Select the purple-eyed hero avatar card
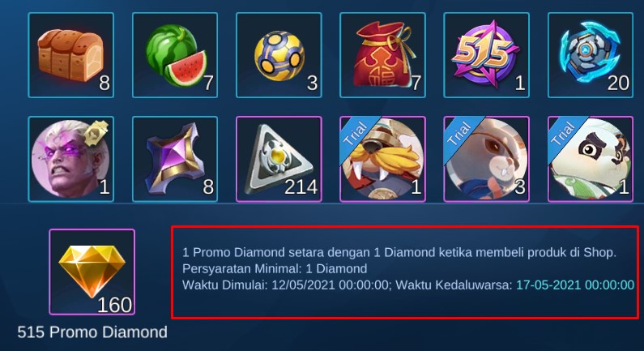Image resolution: width=644 pixels, height=351 pixels. pyautogui.click(x=71, y=159)
